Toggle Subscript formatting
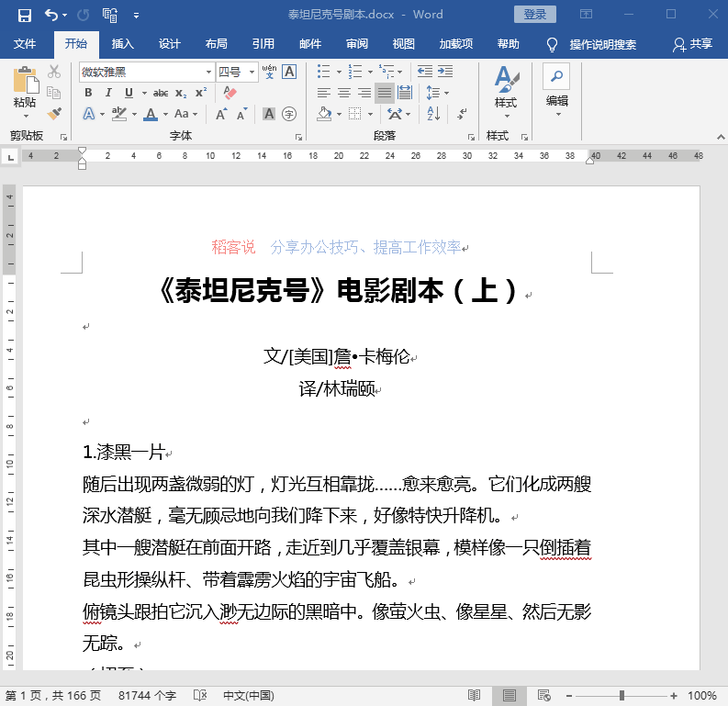This screenshot has height=706, width=728. coord(181,94)
